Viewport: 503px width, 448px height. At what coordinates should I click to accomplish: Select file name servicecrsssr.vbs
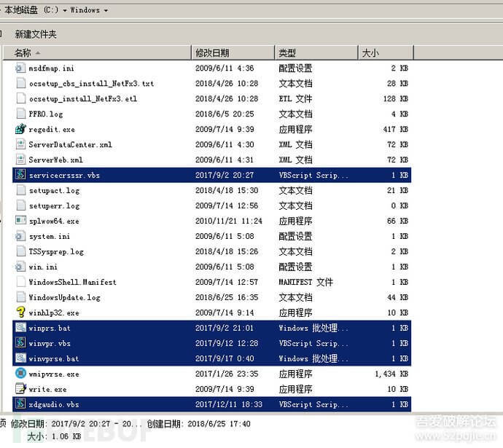pyautogui.click(x=64, y=176)
